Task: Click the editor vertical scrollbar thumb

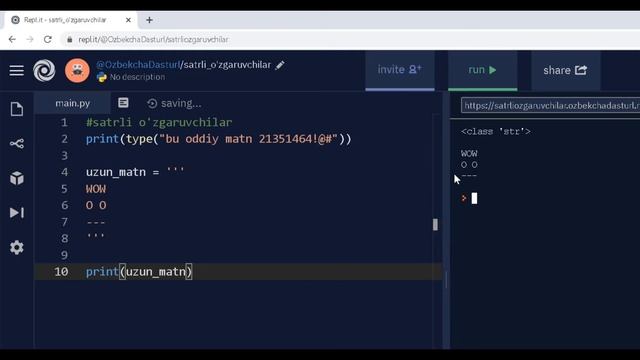Action: (435, 224)
